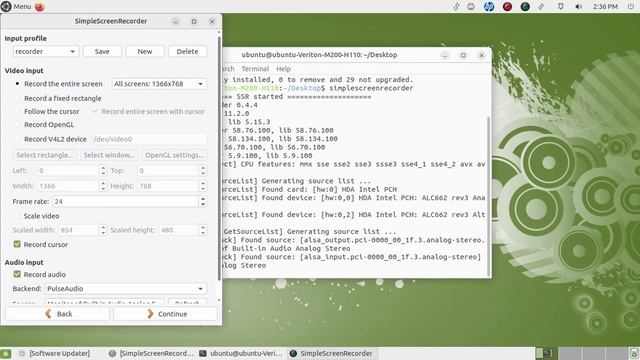Adjust the Frame rate stepper arrows
The image size is (640, 360).
coord(203,201)
